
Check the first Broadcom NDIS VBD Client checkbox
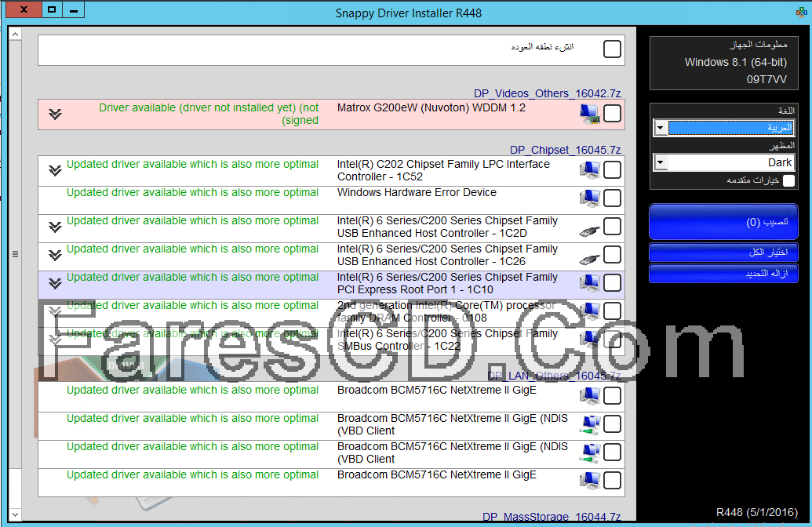612,424
